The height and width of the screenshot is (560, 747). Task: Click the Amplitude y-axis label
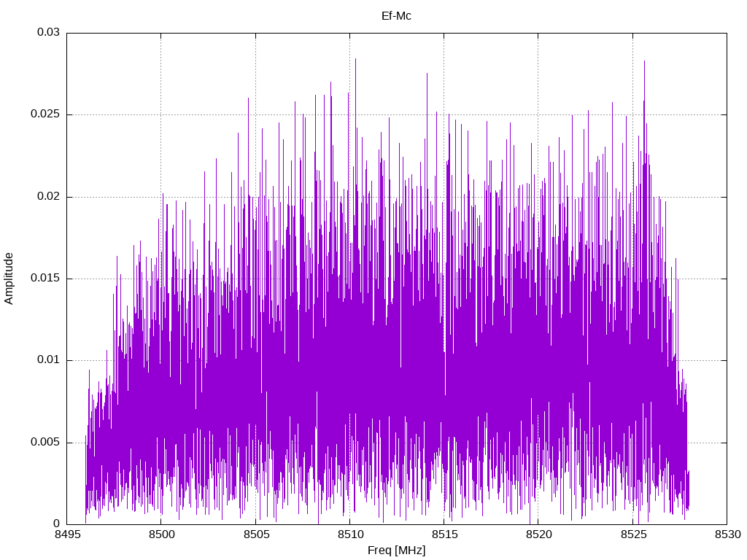9,279
